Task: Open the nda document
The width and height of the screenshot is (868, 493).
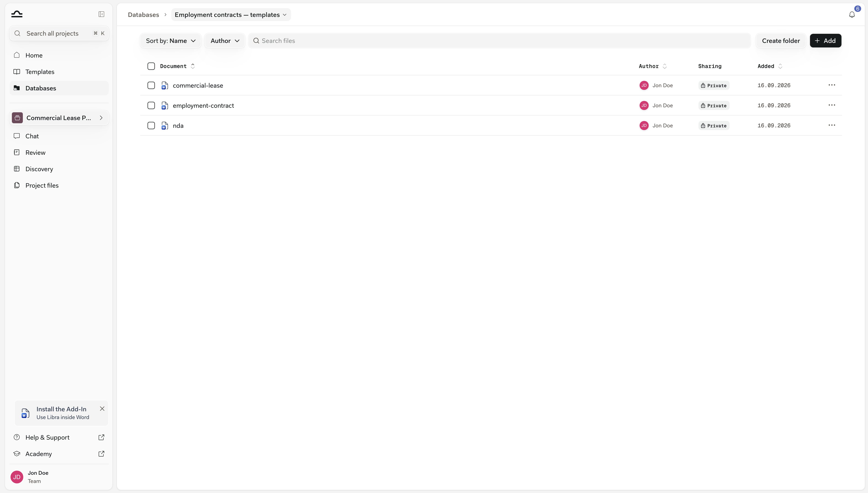Action: pyautogui.click(x=178, y=126)
